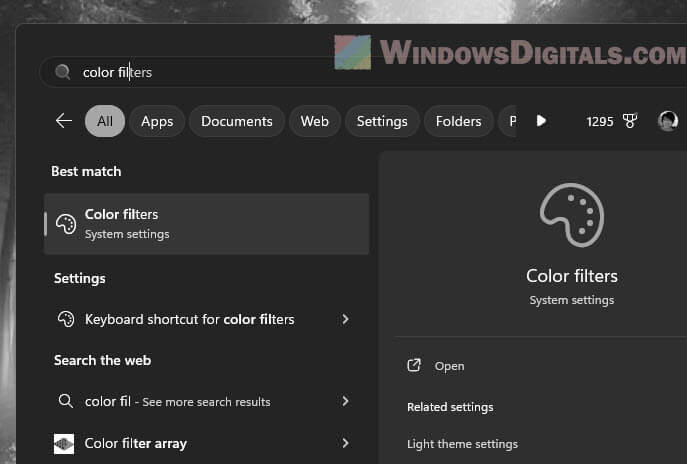Click the search input with color filters
The height and width of the screenshot is (464, 687).
coord(364,72)
